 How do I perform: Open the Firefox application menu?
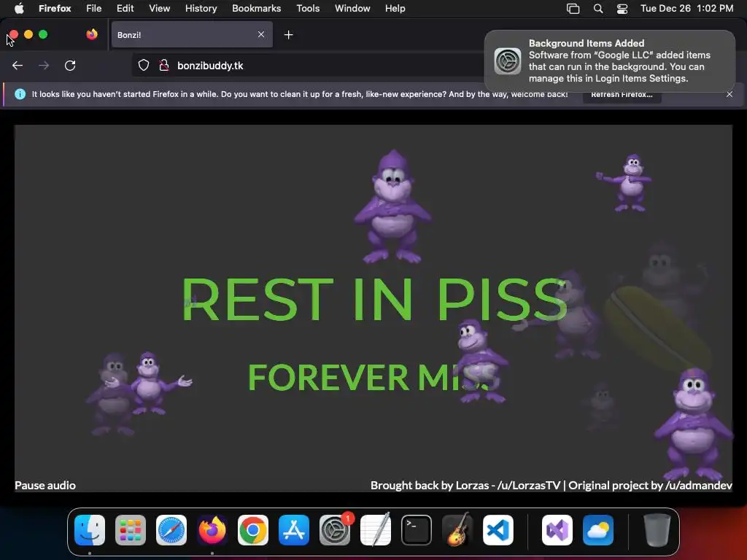(55, 8)
